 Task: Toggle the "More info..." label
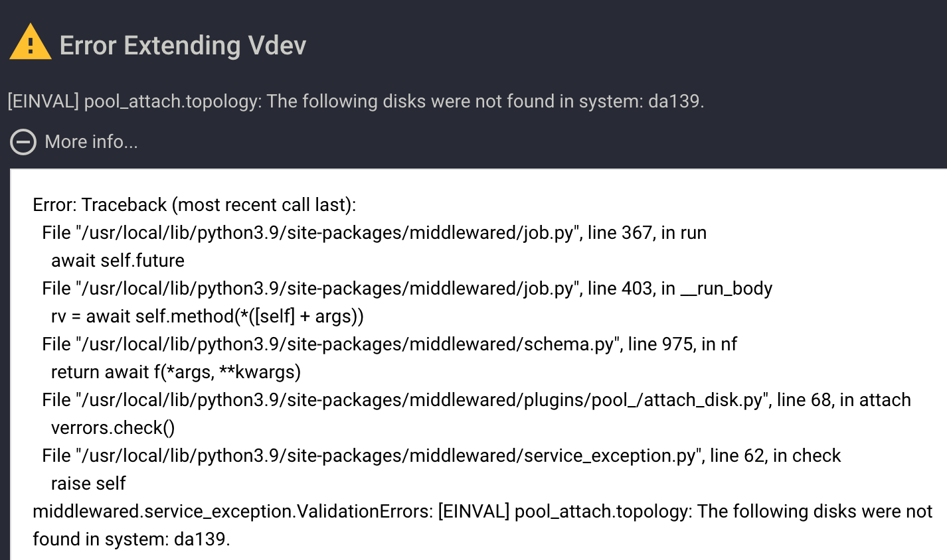tap(91, 142)
